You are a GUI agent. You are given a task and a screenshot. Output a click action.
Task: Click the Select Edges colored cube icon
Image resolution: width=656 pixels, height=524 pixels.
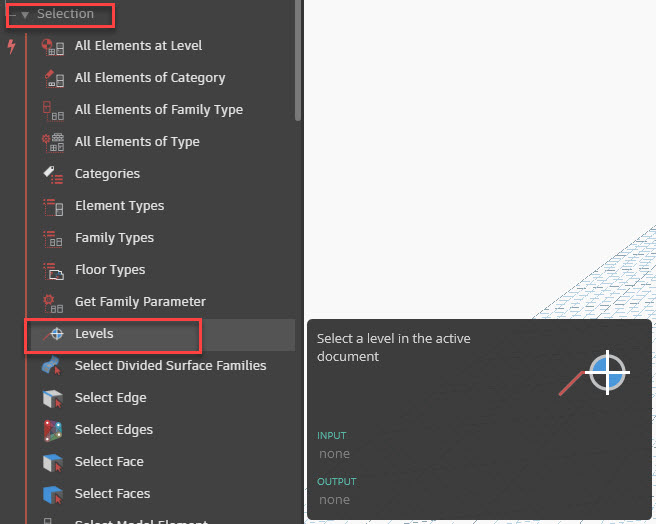[x=53, y=431]
